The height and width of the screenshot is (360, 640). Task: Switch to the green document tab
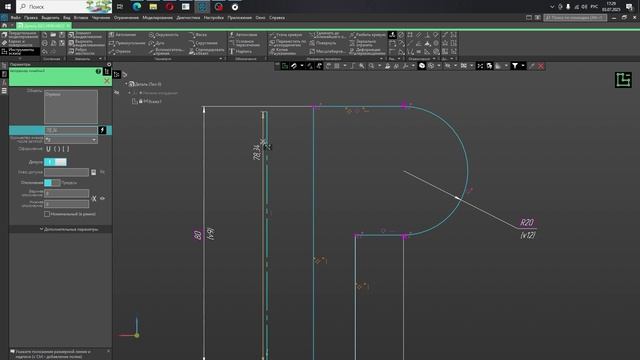click(44, 25)
